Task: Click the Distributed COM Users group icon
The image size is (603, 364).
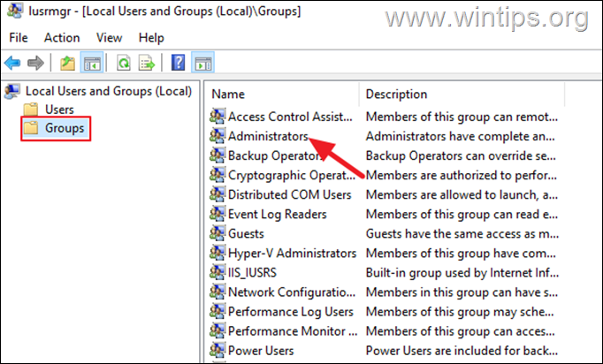Action: (218, 194)
